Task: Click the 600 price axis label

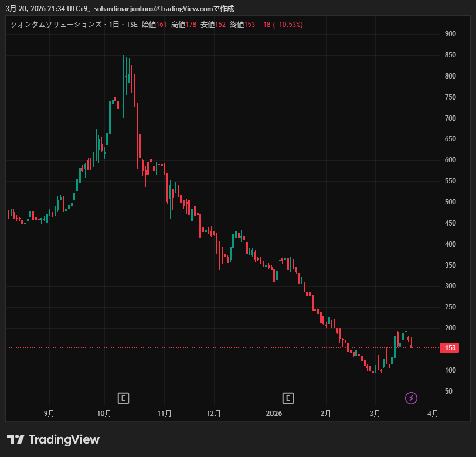Action: tap(450, 160)
